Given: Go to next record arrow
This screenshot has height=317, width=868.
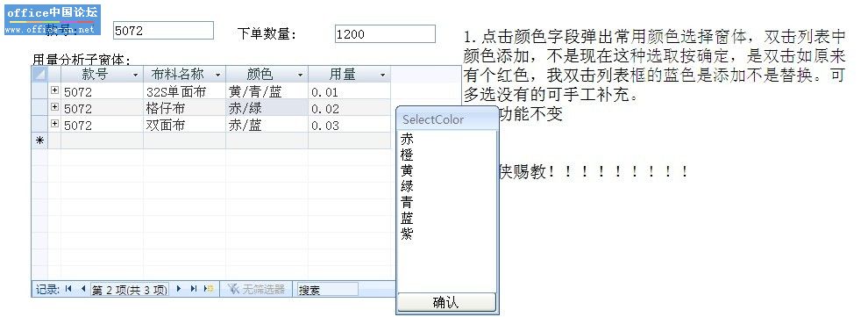Looking at the screenshot, I should click(179, 289).
